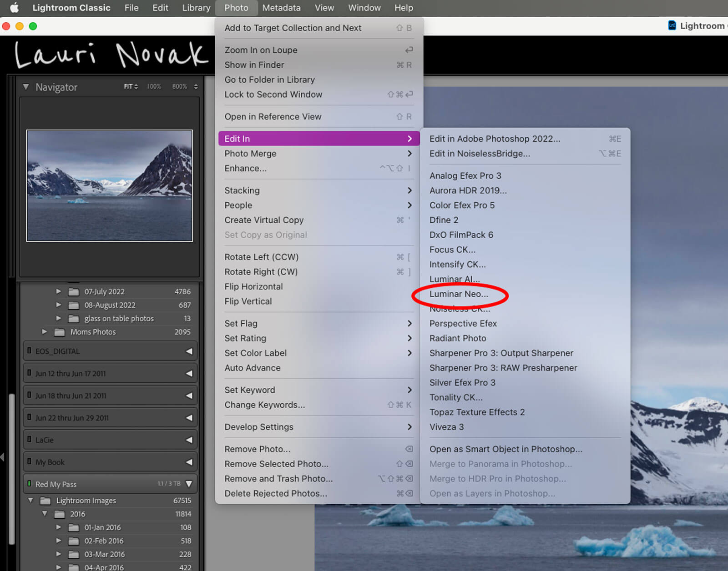Click the green status light on Red My Pass

click(x=29, y=484)
